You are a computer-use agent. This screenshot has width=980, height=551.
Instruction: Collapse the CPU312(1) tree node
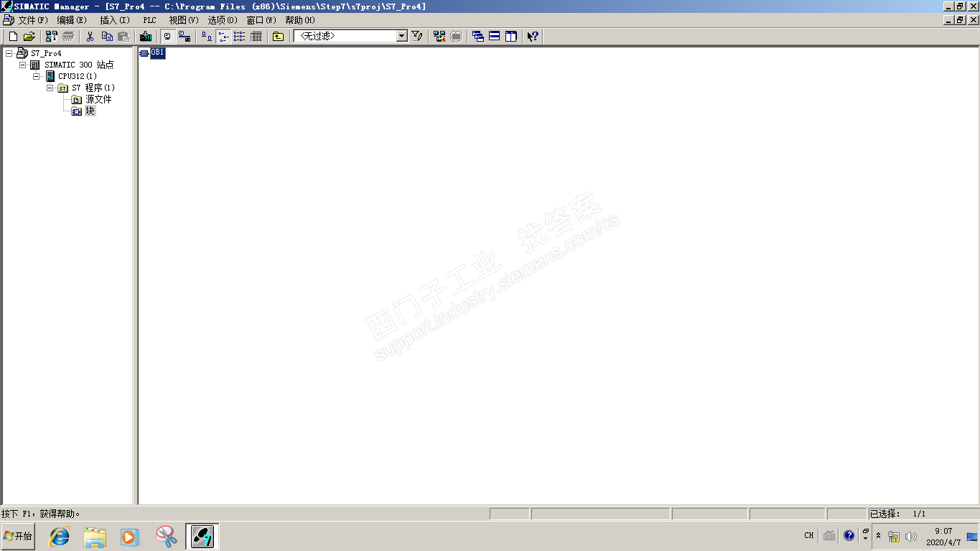tap(36, 76)
